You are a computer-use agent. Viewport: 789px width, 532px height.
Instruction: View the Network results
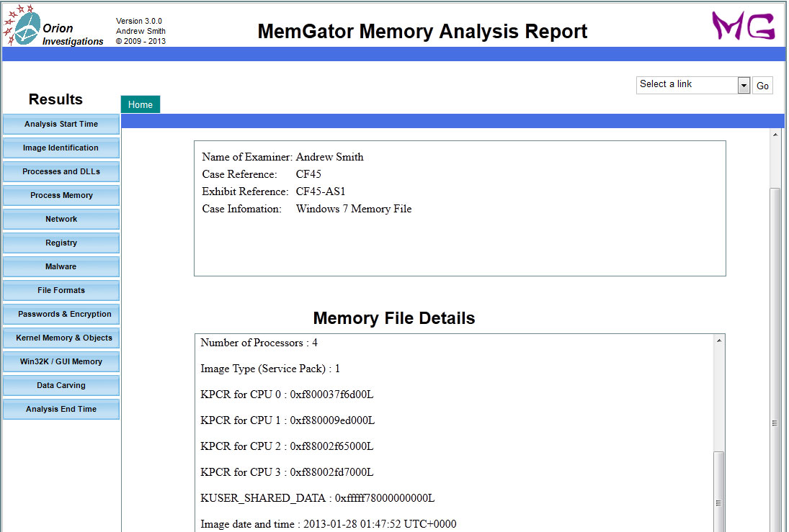tap(61, 220)
